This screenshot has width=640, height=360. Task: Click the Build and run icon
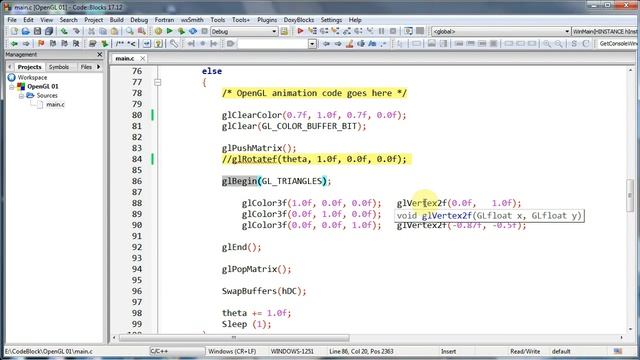pos(181,31)
